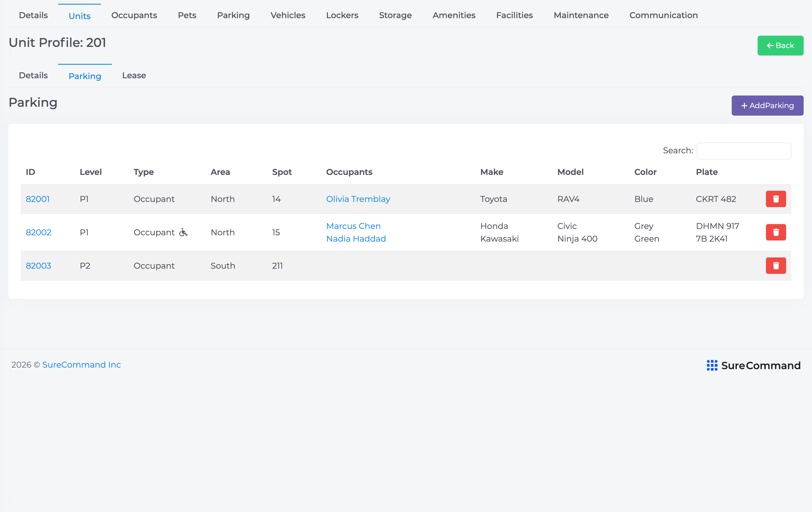Screen dimensions: 812x512
Task: Click the Ninja 400 model text
Action: click(x=577, y=239)
